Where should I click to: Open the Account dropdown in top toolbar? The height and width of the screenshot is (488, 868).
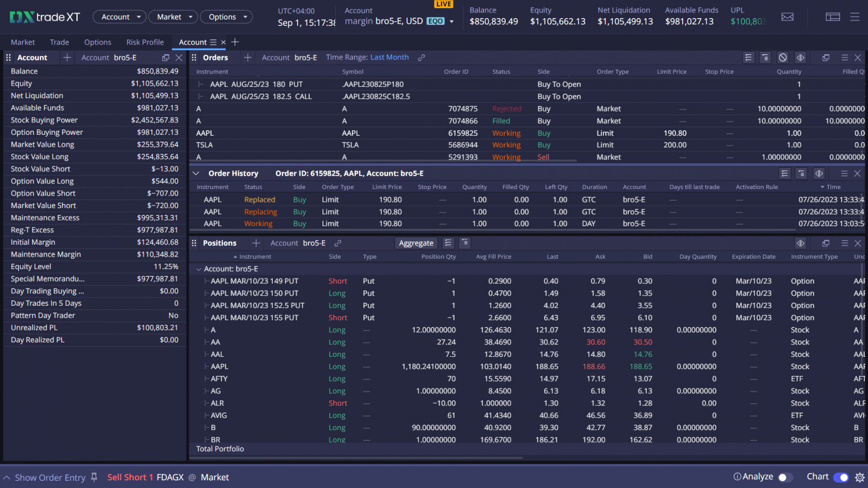coord(119,17)
